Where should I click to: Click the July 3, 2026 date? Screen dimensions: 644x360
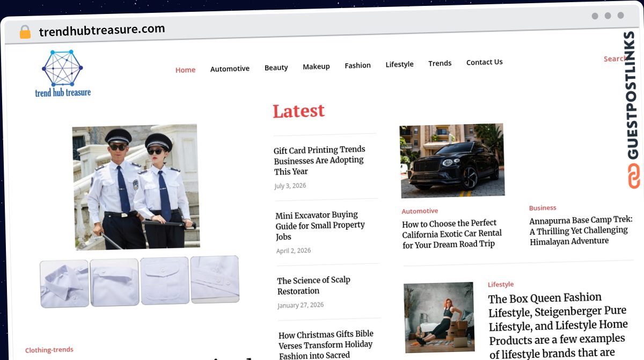point(290,186)
